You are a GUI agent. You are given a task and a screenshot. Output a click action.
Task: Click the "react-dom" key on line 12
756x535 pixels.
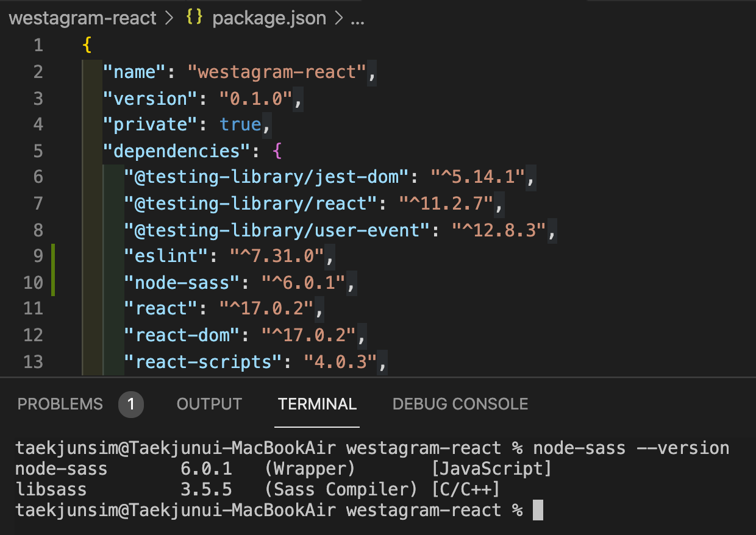(182, 335)
